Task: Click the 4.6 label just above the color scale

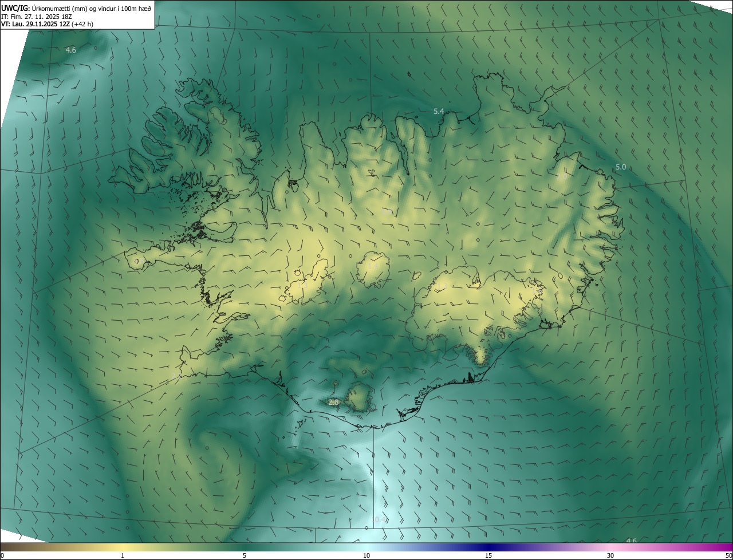Action: tap(631, 541)
